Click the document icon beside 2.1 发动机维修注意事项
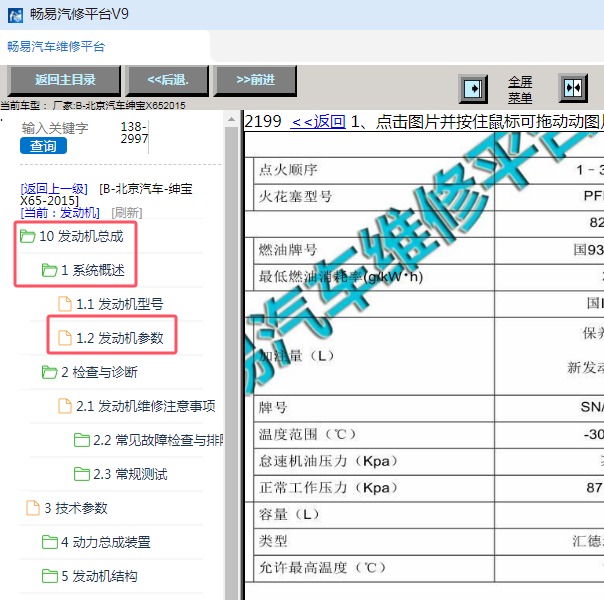This screenshot has width=604, height=600. point(65,406)
